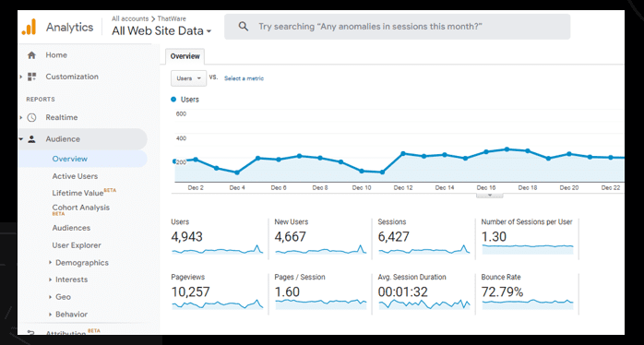The image size is (644, 345).
Task: Toggle the chart collapse handle below the graph
Action: coord(490,196)
